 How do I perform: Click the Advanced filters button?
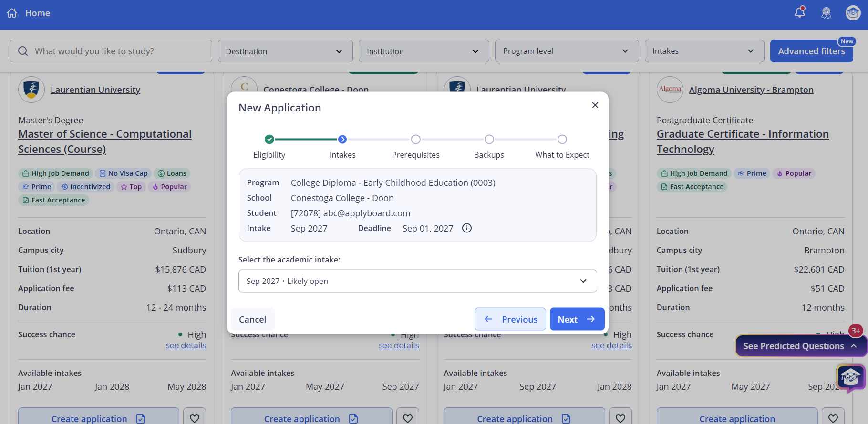point(811,51)
